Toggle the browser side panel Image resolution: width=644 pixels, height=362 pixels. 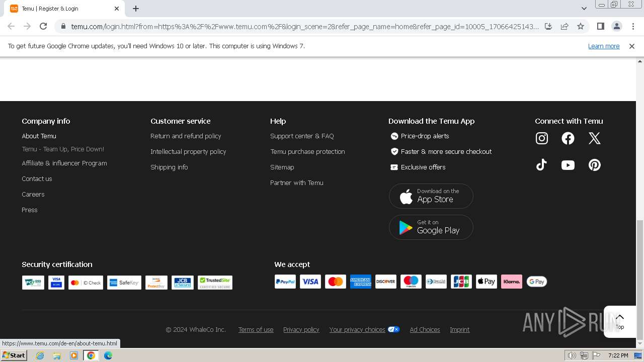(600, 26)
